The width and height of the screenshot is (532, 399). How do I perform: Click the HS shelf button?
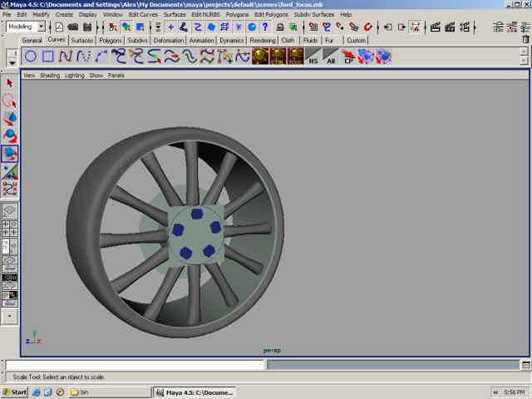(x=313, y=57)
